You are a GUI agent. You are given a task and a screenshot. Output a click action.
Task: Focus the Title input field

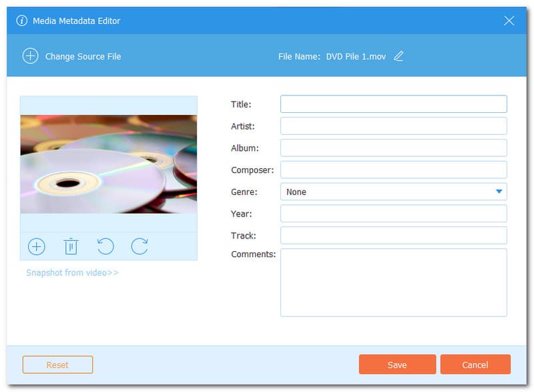point(393,104)
